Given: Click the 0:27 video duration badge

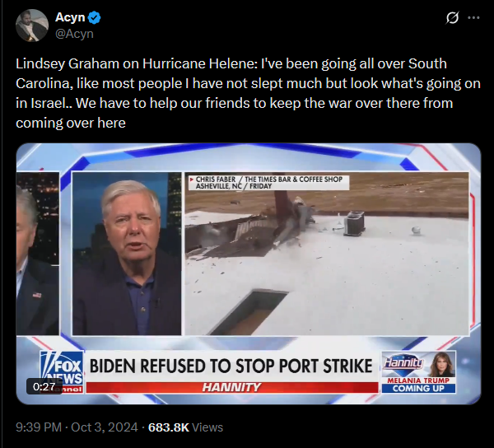Looking at the screenshot, I should (x=44, y=386).
